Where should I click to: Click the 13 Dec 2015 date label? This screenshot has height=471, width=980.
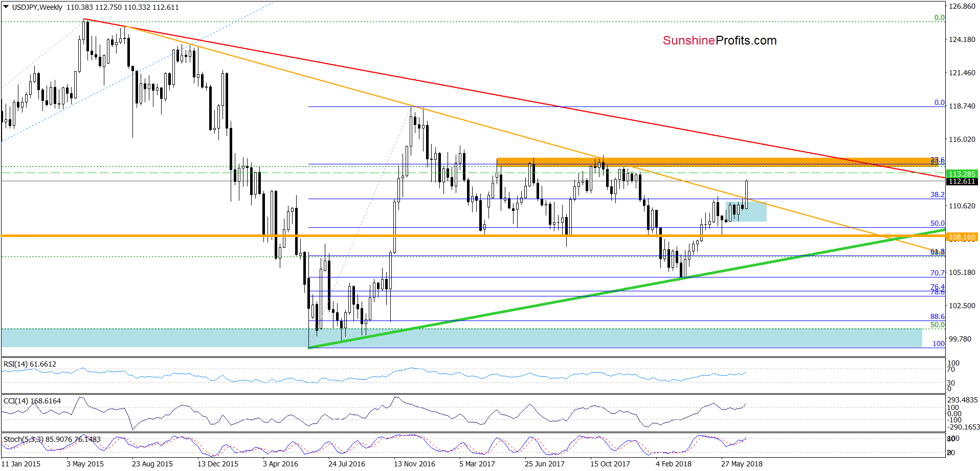tap(218, 464)
